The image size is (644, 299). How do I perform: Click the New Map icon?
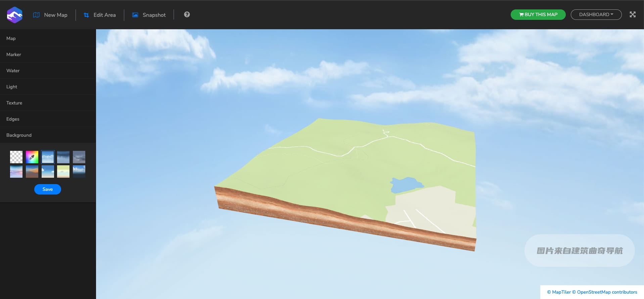pyautogui.click(x=36, y=15)
